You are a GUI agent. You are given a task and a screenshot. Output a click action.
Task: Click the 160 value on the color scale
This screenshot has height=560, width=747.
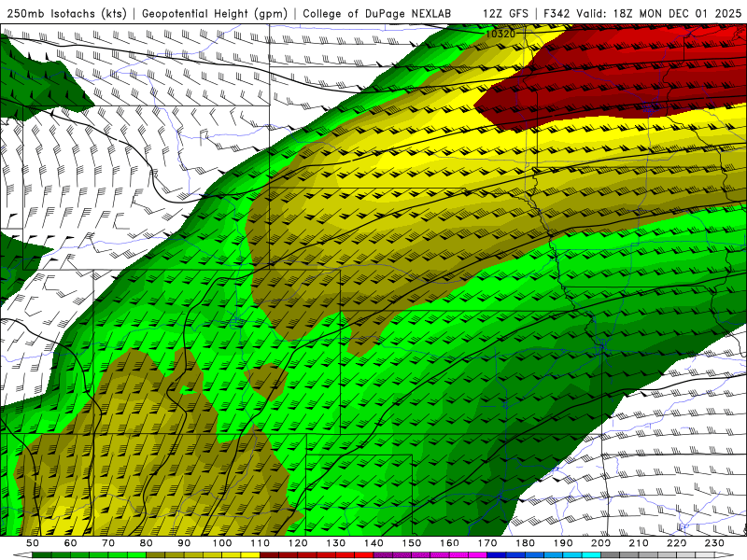449,543
